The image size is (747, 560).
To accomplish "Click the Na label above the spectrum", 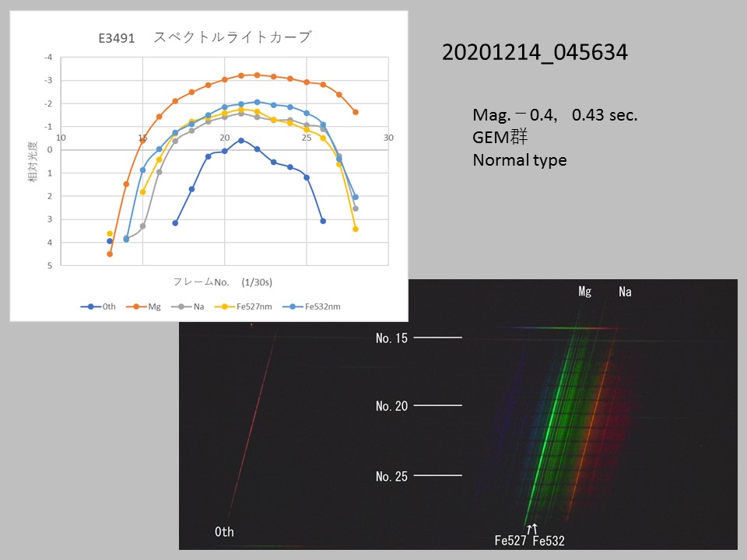I will click(x=625, y=292).
